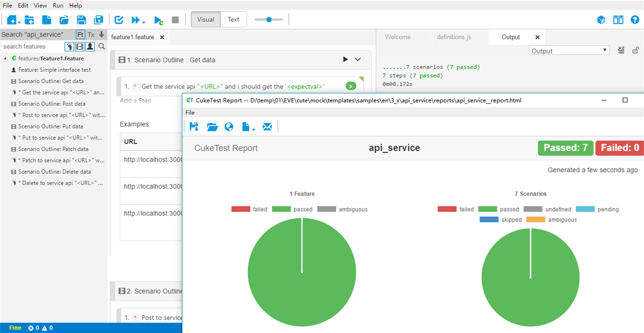Click the toggle layout panels icon
The height and width of the screenshot is (333, 644).
click(x=618, y=20)
